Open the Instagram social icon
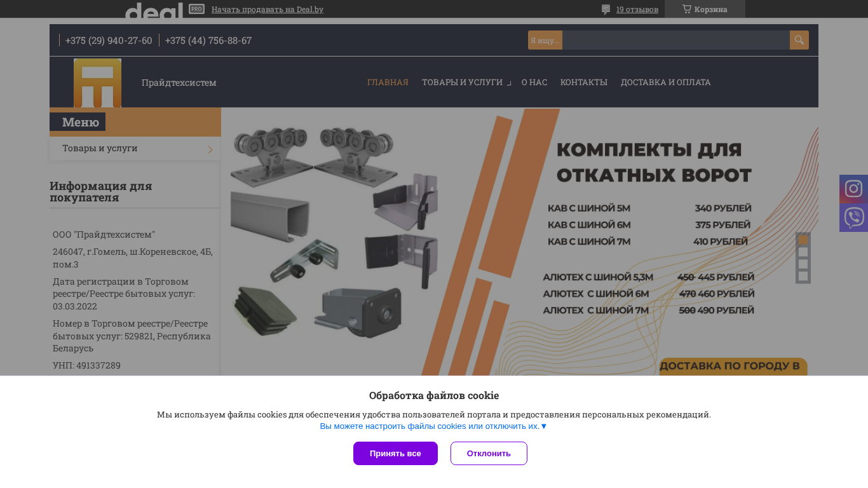Viewport: 868px width, 488px height. [x=853, y=189]
